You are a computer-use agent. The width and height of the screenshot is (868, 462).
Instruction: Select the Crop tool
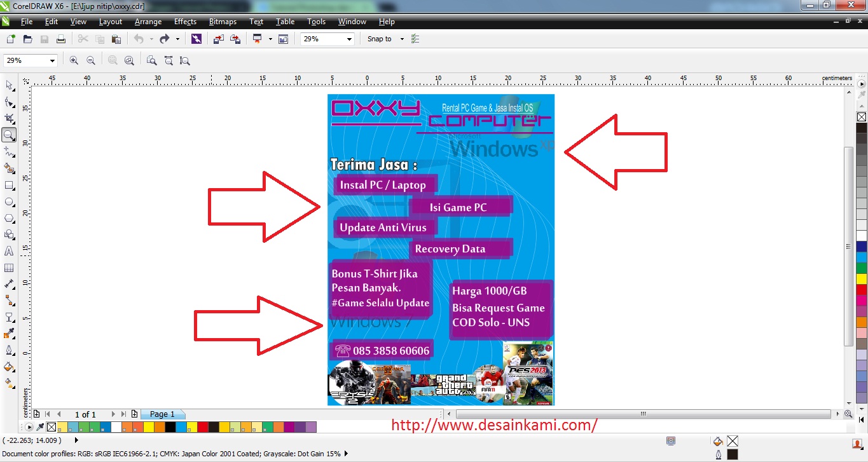9,118
